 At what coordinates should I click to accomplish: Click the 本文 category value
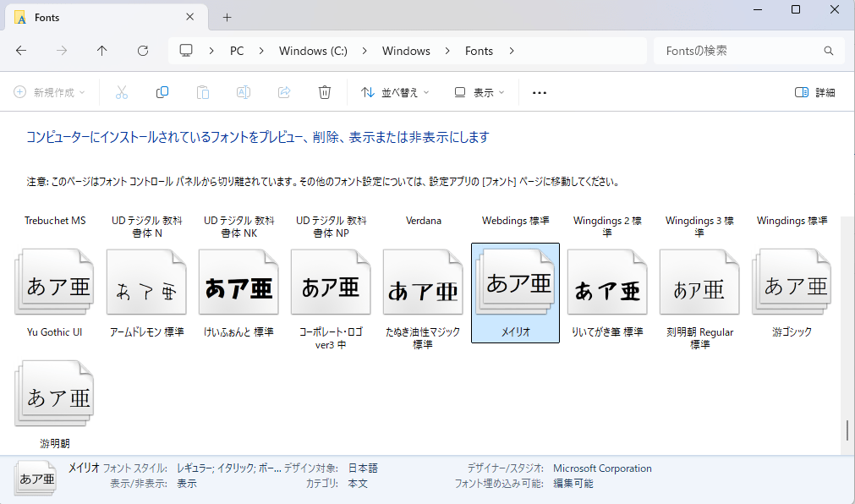(x=358, y=483)
